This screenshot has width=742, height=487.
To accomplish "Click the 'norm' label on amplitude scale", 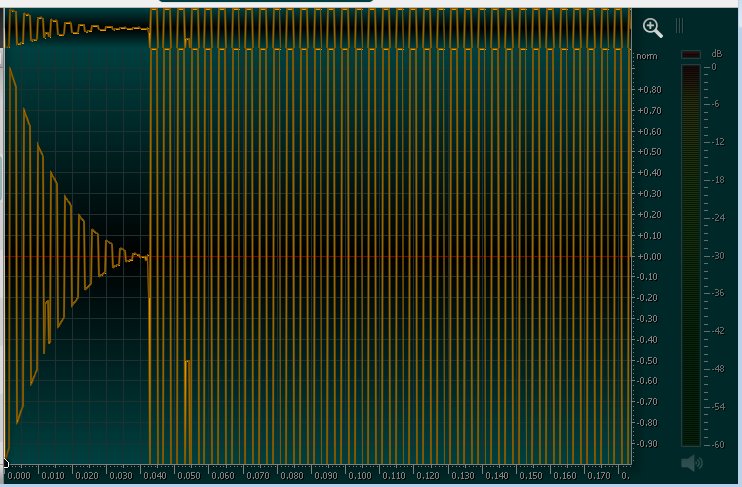I will (646, 56).
